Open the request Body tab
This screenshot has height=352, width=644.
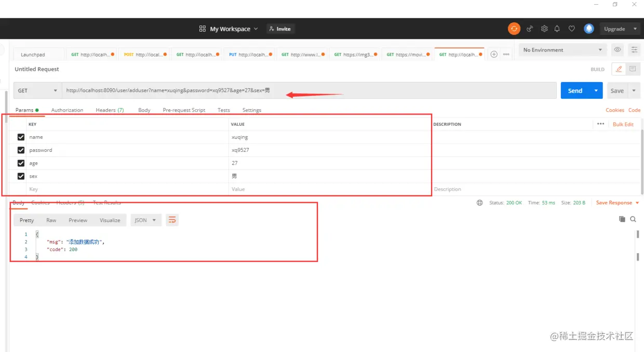pyautogui.click(x=144, y=110)
